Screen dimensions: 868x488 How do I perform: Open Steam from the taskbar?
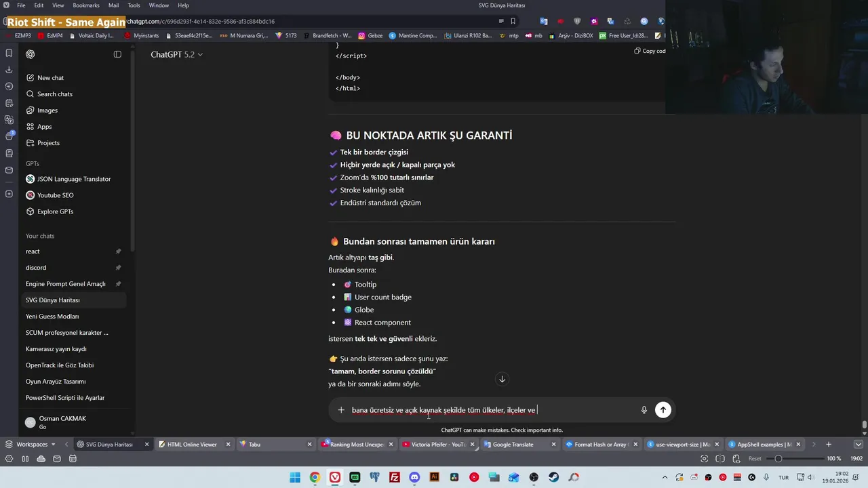(x=553, y=477)
